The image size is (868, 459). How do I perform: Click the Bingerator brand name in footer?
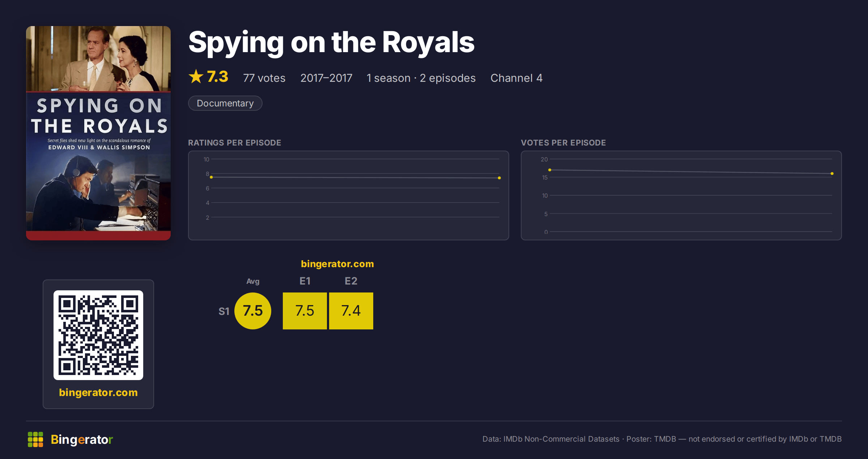(82, 439)
